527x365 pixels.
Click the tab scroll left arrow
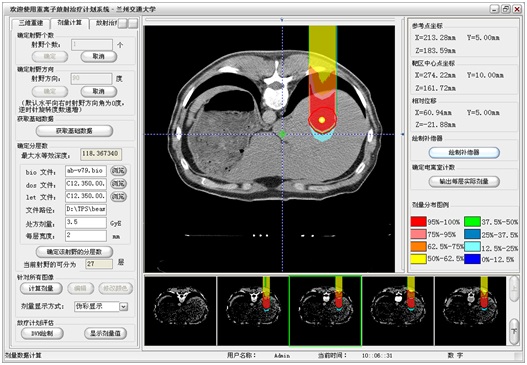pos(123,23)
